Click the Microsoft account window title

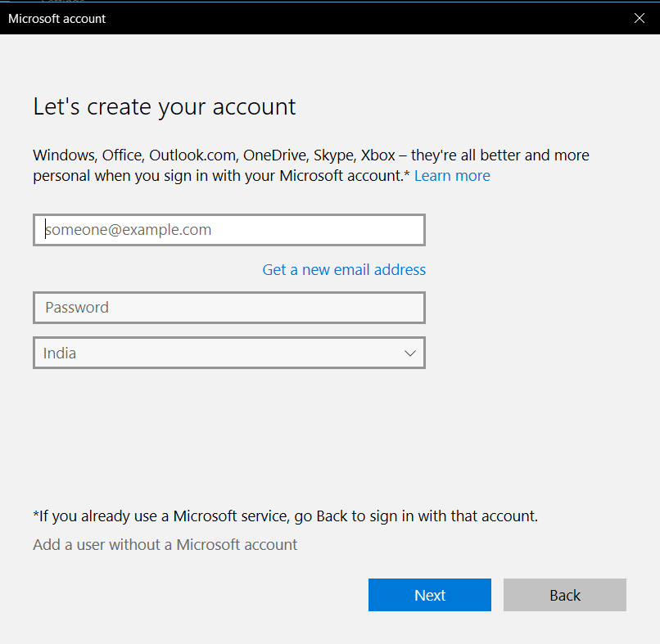click(x=57, y=19)
